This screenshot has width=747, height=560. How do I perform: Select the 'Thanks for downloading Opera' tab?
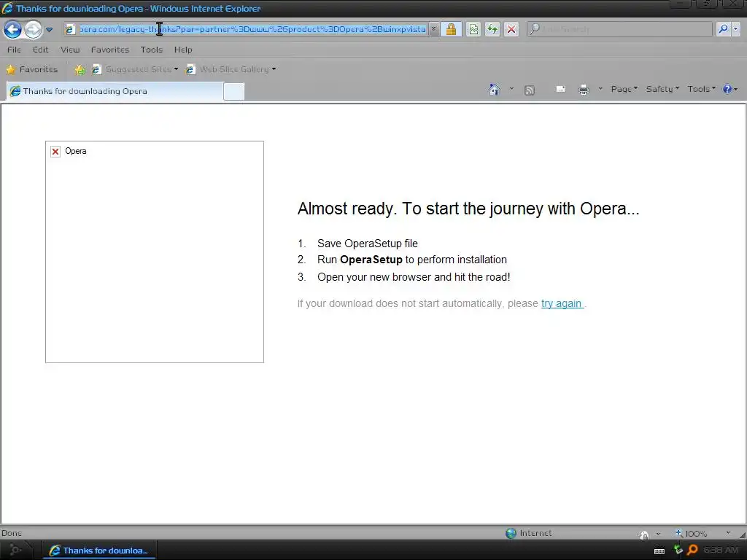[x=115, y=91]
